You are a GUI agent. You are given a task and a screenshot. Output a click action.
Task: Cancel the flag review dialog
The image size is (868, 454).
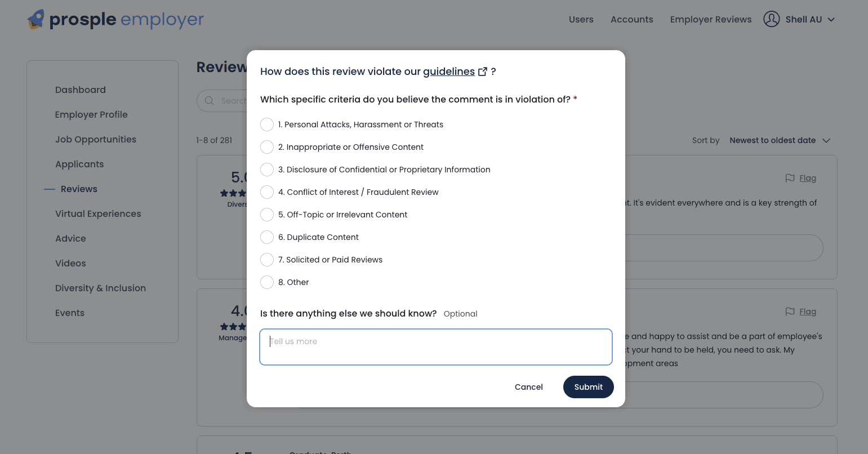coord(529,387)
